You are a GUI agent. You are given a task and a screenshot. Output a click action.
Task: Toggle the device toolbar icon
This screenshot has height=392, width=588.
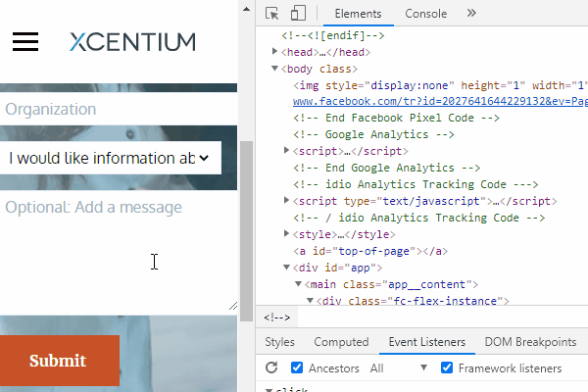(298, 13)
